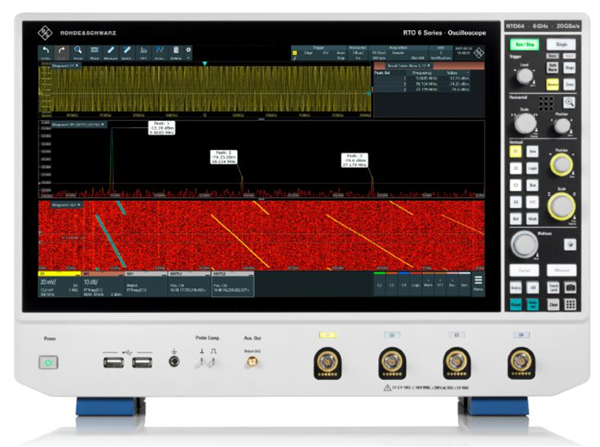
Task: Click the Delete trash icon in toolbar
Action: click(176, 51)
